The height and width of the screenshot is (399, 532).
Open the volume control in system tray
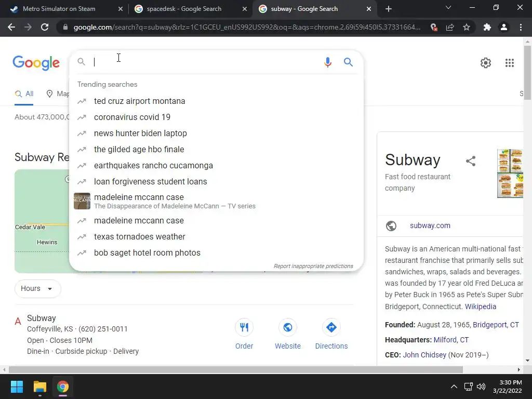click(x=481, y=387)
